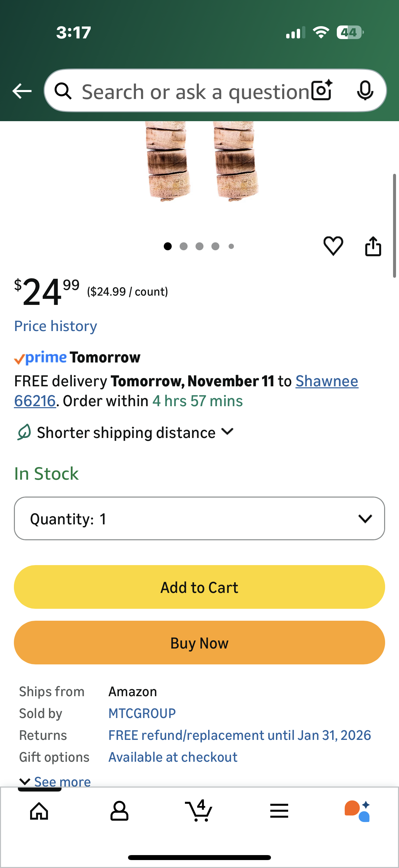Add item to wish list heart
399x868 pixels.
click(333, 246)
